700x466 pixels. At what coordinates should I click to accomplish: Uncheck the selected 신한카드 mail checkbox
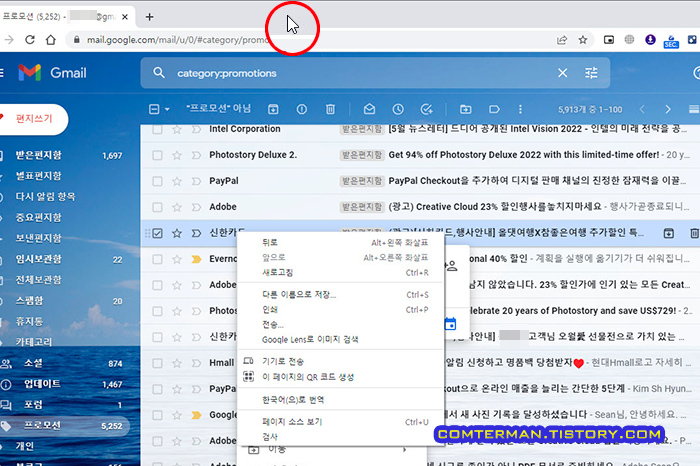pyautogui.click(x=157, y=233)
